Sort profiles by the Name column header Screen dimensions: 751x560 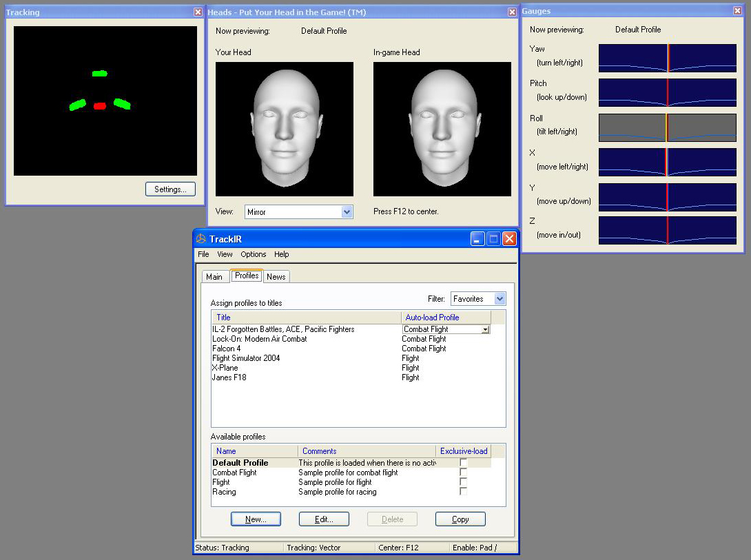(x=255, y=451)
